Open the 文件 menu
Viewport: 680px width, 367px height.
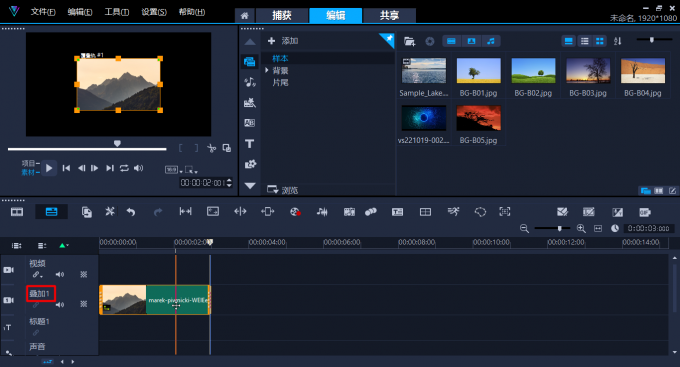43,12
